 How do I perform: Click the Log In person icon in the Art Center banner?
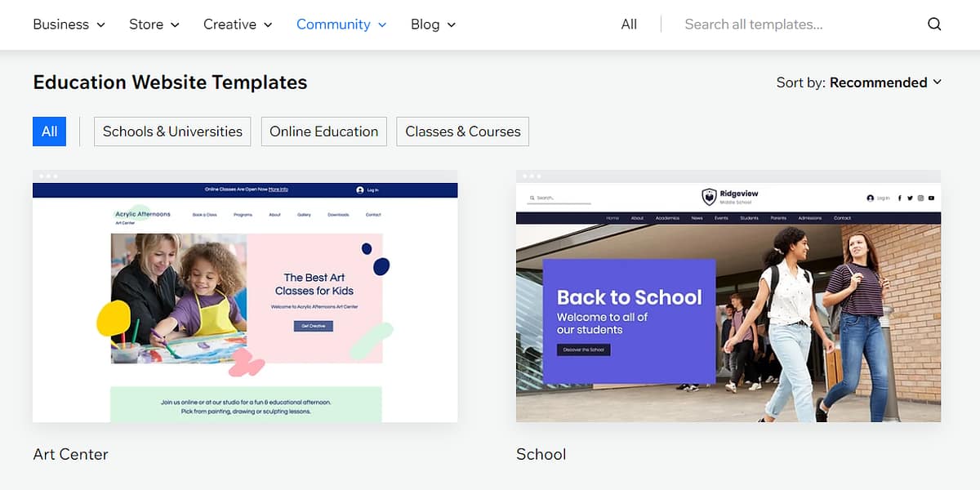(x=359, y=189)
